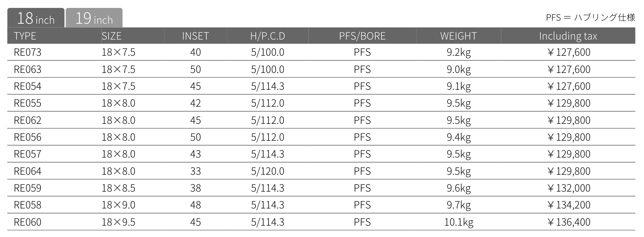Select the 10.1kg weight cell
Image resolution: width=644 pixels, height=237 pixels.
tap(458, 222)
